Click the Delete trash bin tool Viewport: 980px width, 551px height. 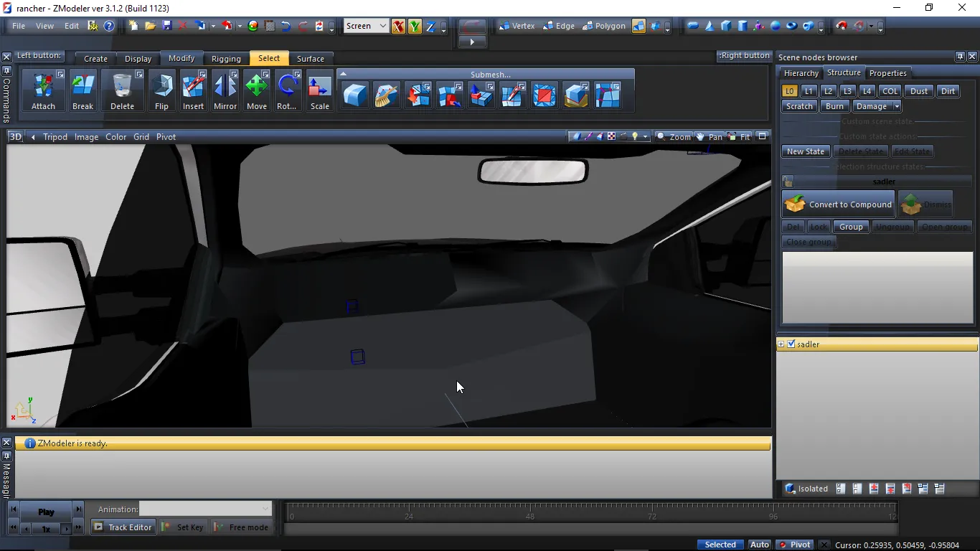pos(122,90)
